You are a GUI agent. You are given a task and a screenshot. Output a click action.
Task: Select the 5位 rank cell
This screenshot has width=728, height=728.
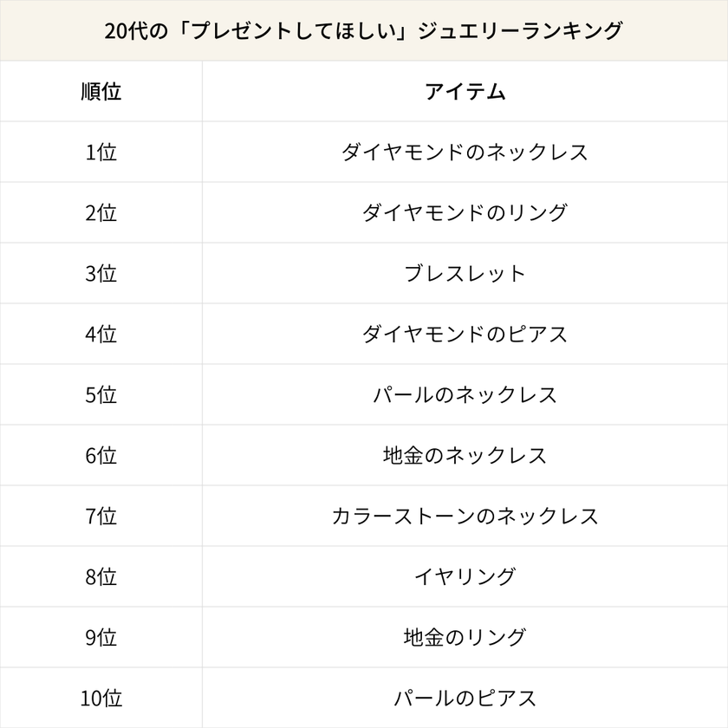101,395
